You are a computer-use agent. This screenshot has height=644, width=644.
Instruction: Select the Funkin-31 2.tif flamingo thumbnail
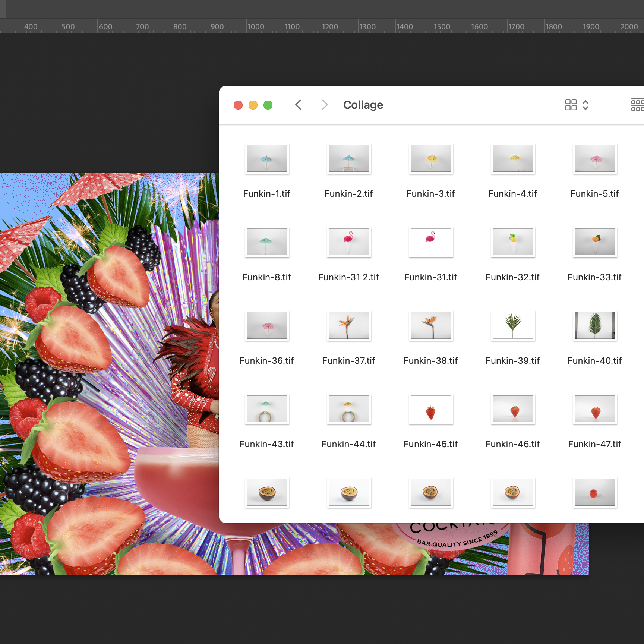point(349,242)
